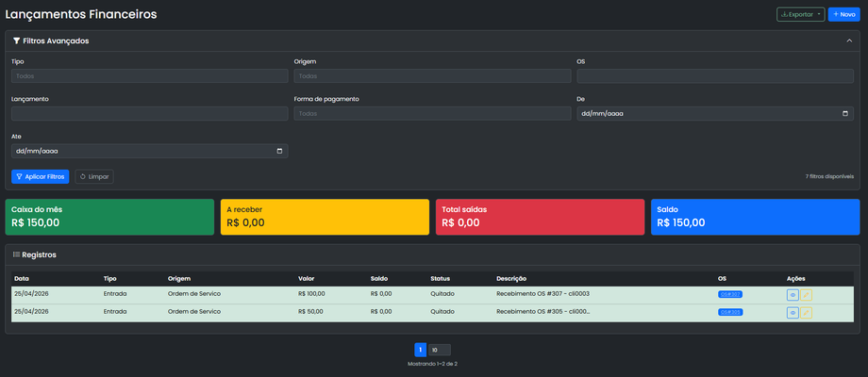Create a new entry with Novo button

[x=843, y=15]
